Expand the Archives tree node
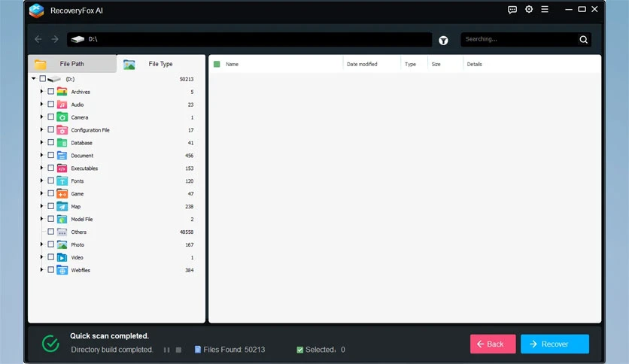Image resolution: width=629 pixels, height=364 pixels. pyautogui.click(x=41, y=92)
